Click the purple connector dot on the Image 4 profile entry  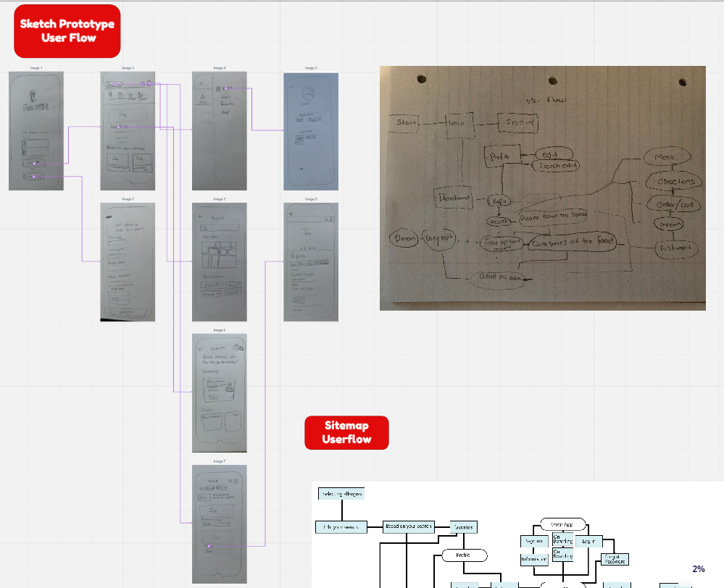[x=225, y=88]
